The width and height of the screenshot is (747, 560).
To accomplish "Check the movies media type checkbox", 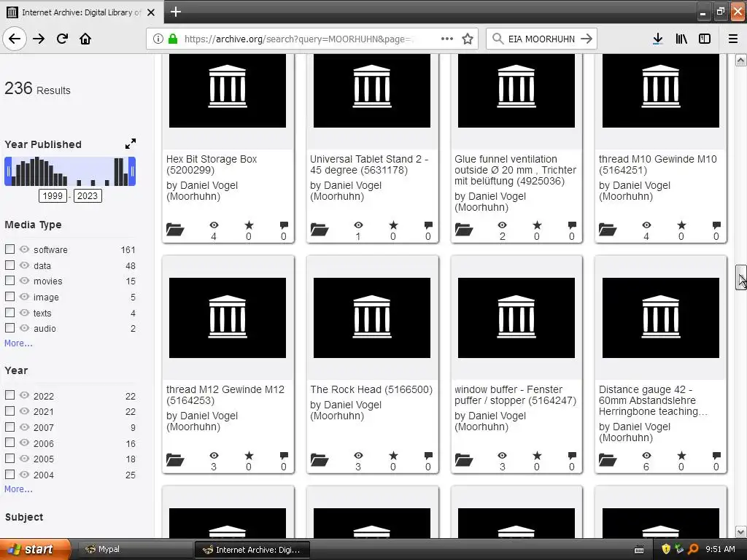I will (9, 281).
